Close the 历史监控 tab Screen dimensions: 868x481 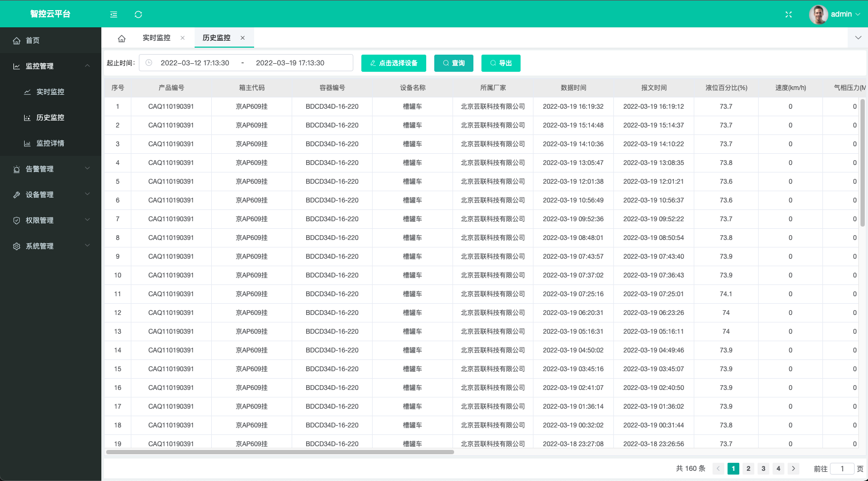click(x=243, y=38)
